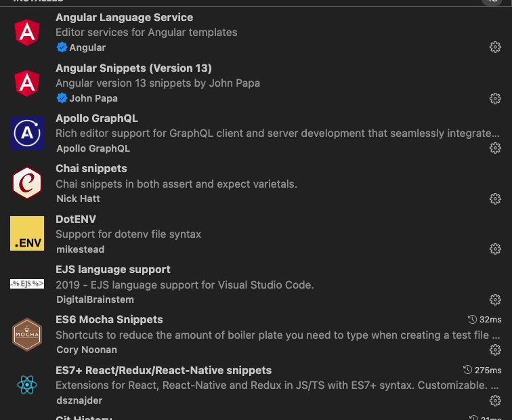Click publisher name Cory Noonan
This screenshot has width=512, height=420.
[x=87, y=350]
